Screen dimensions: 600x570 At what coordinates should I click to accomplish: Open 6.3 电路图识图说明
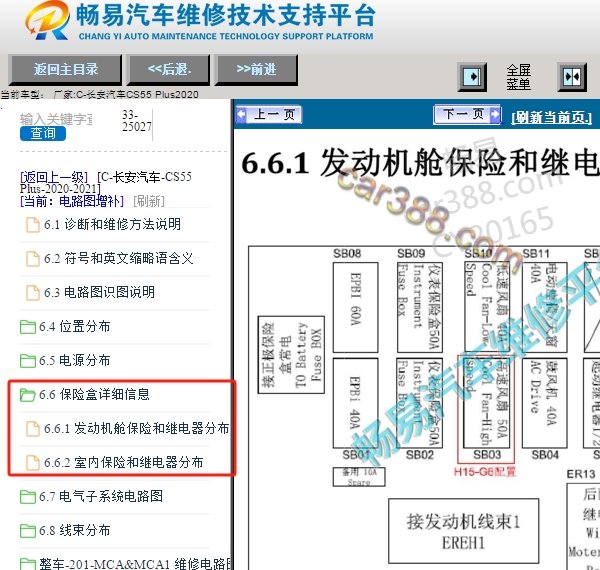99,293
